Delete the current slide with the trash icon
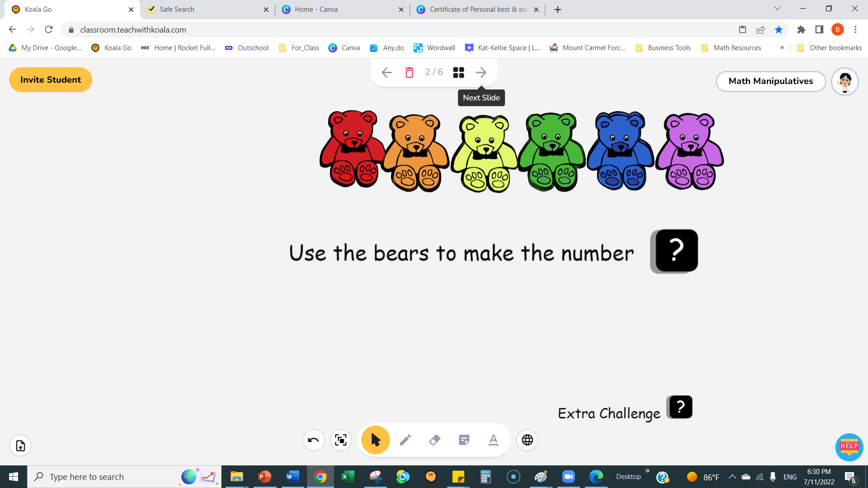 click(x=409, y=72)
